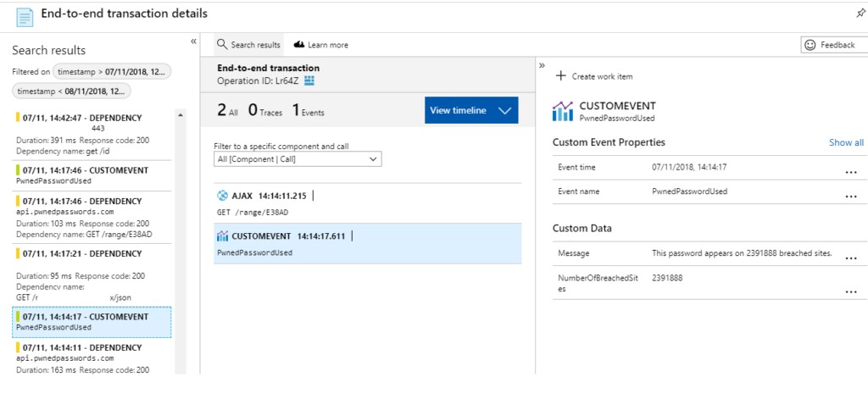
Task: Click the Learn more cloud icon
Action: (299, 45)
